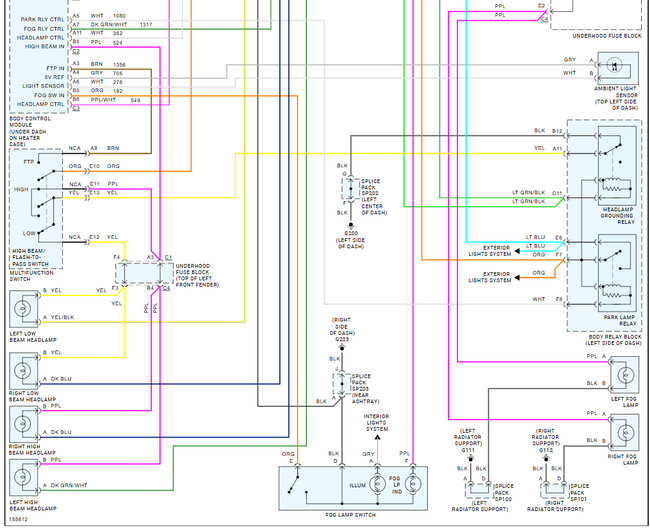Click the PPL/WHT 549 wire label

[116, 100]
